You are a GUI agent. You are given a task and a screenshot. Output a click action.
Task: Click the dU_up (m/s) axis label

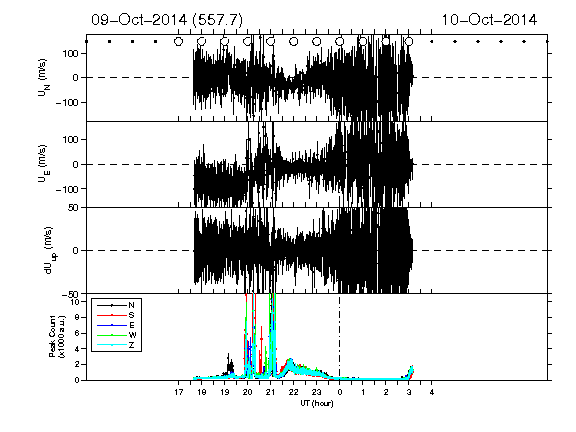pyautogui.click(x=50, y=250)
